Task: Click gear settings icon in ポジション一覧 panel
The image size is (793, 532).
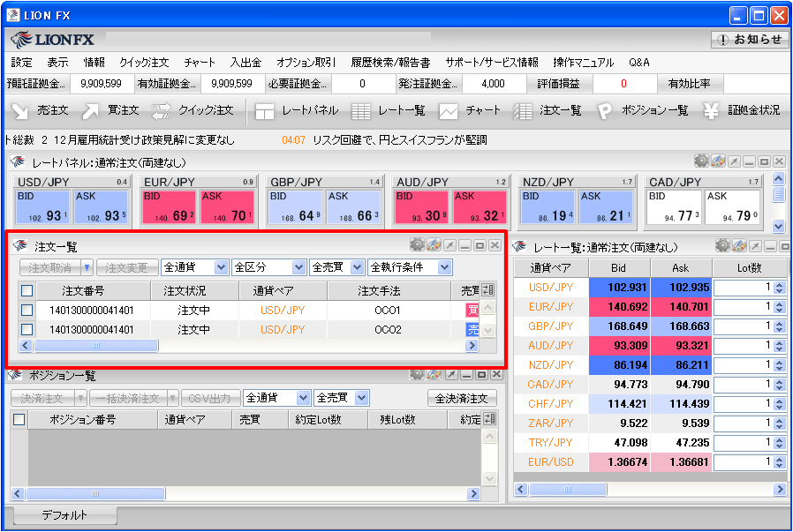Action: [417, 374]
